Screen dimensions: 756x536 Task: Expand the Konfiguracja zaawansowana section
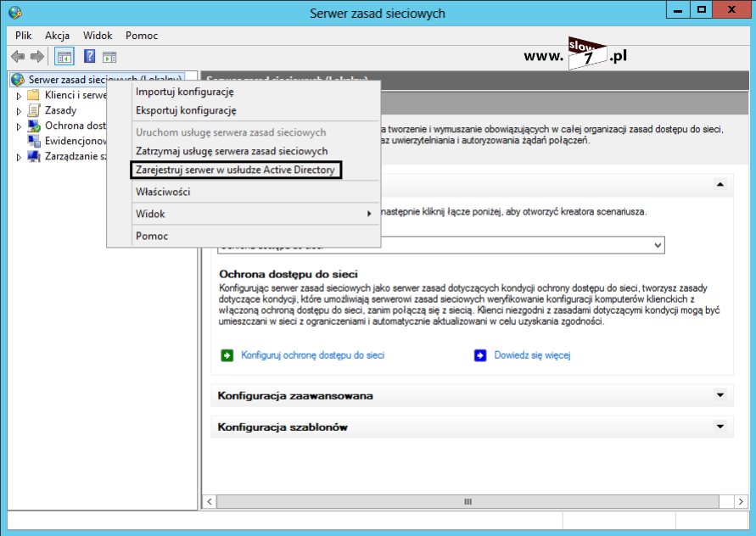720,395
